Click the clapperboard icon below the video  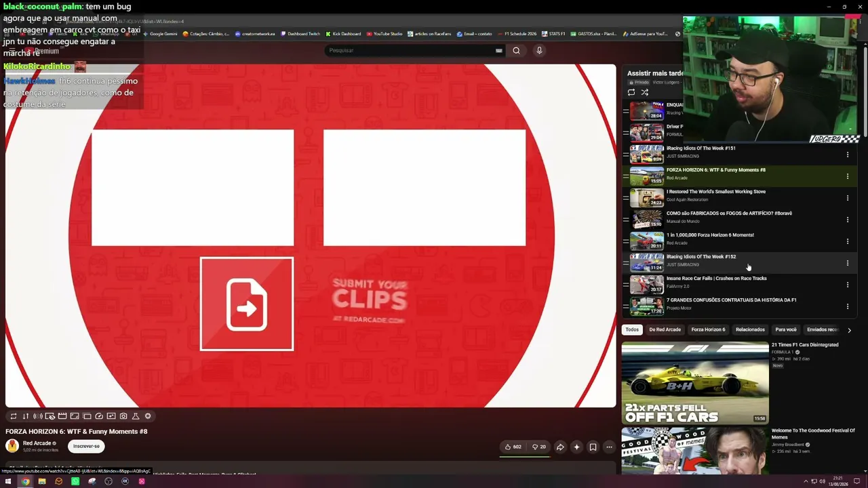coord(62,416)
